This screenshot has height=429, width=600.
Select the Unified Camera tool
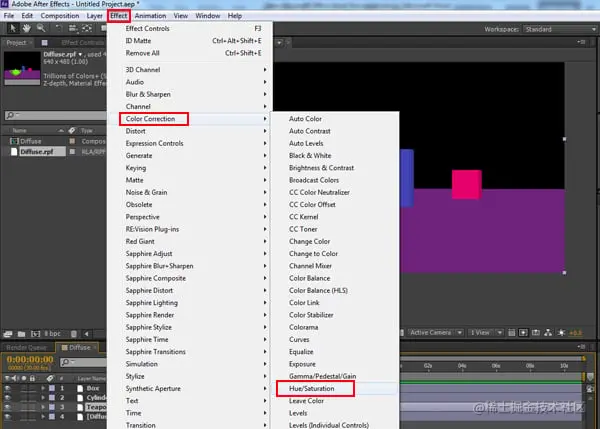coord(72,28)
